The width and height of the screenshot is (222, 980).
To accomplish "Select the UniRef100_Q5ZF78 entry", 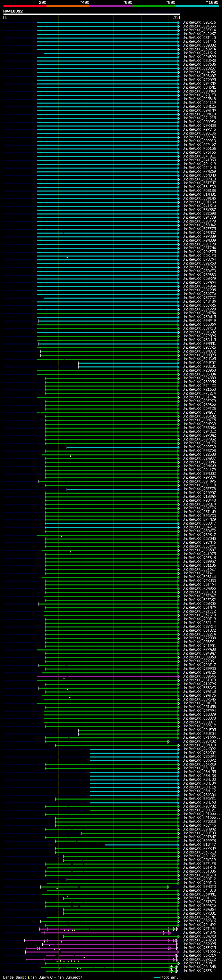I will [x=199, y=489].
